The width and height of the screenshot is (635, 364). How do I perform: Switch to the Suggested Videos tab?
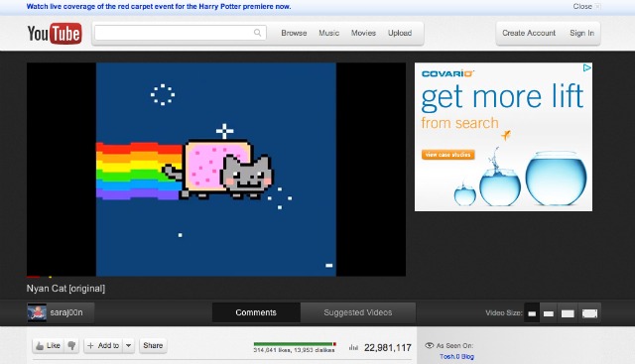(x=358, y=312)
